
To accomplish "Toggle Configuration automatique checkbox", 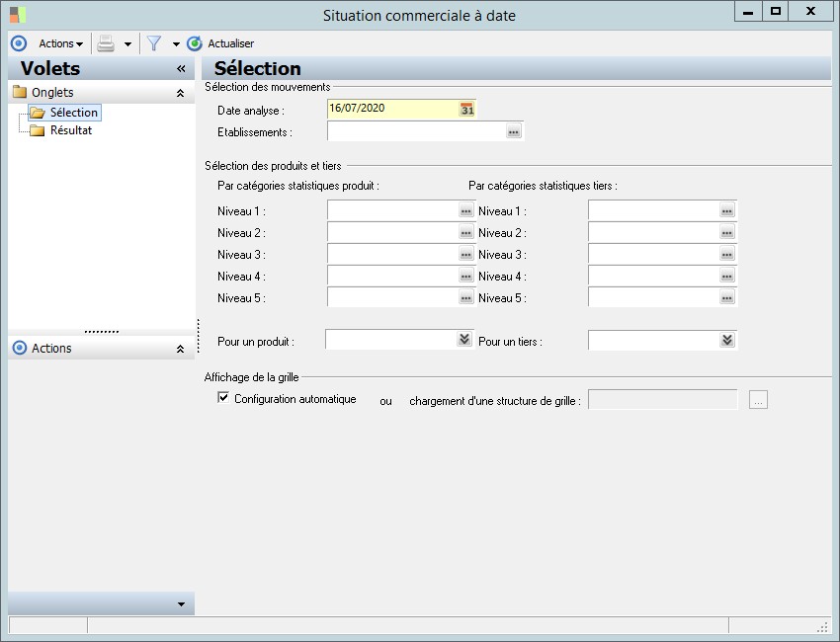I will [223, 398].
